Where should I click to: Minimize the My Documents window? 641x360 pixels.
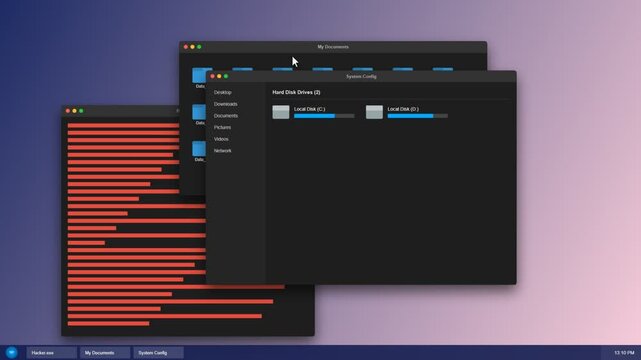pos(193,47)
